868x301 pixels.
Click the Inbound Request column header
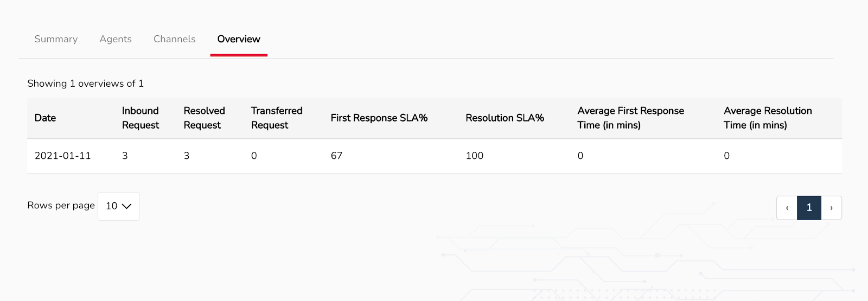tap(141, 118)
